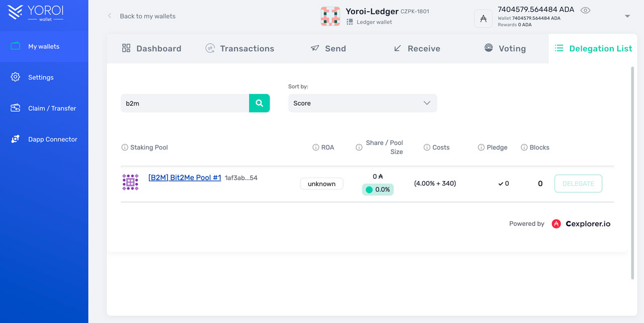The image size is (644, 323).
Task: Switch to the Voting tab
Action: 505,48
